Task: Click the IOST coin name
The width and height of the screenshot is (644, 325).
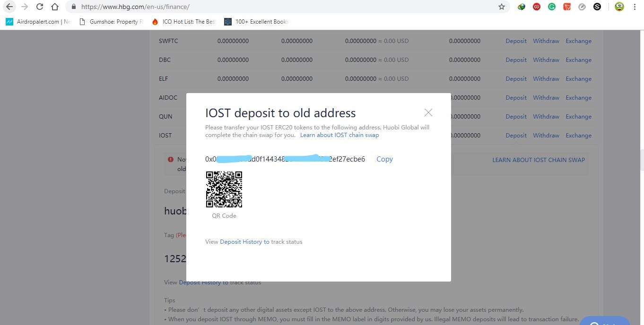Action: 165,136
